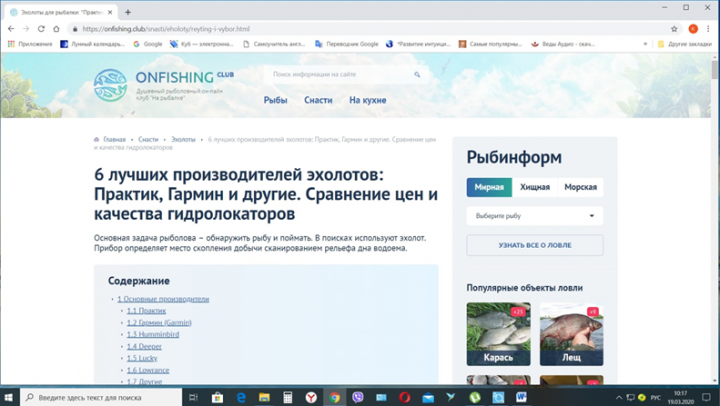
Task: Open the Развитие интуици... bookmark
Action: pos(418,44)
